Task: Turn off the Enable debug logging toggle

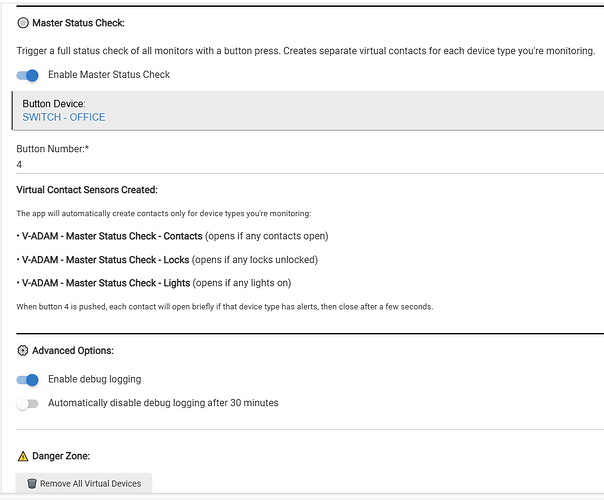Action: (29, 380)
